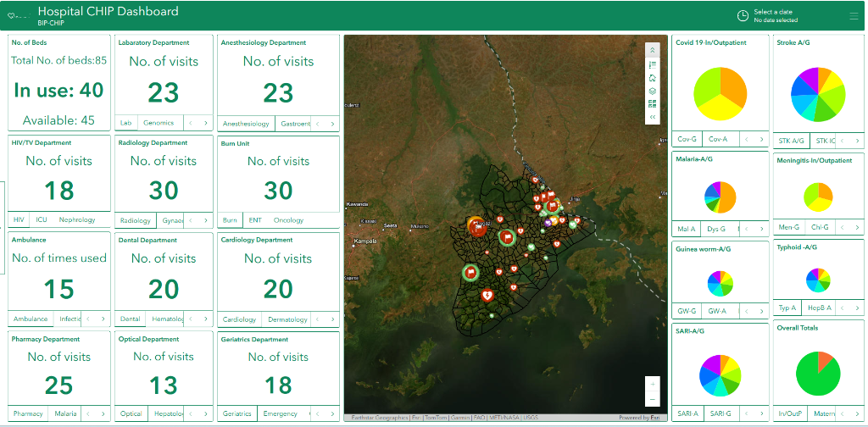Next tab arrow in Typhoid chart card
868x427 pixels.
[857, 308]
